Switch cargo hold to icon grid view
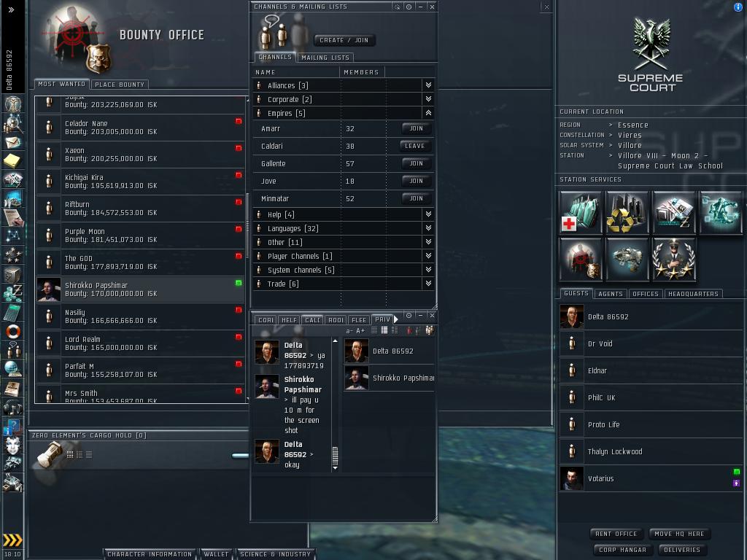The image size is (747, 560). 70,455
